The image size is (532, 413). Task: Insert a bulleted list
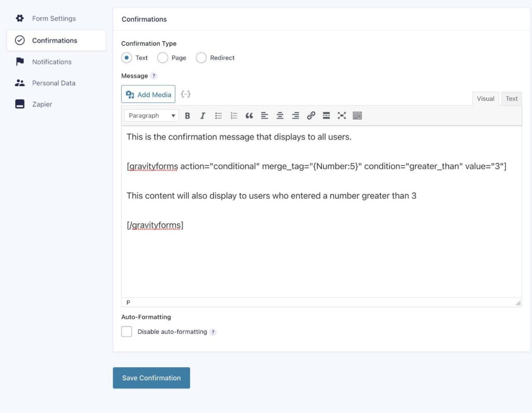tap(219, 115)
